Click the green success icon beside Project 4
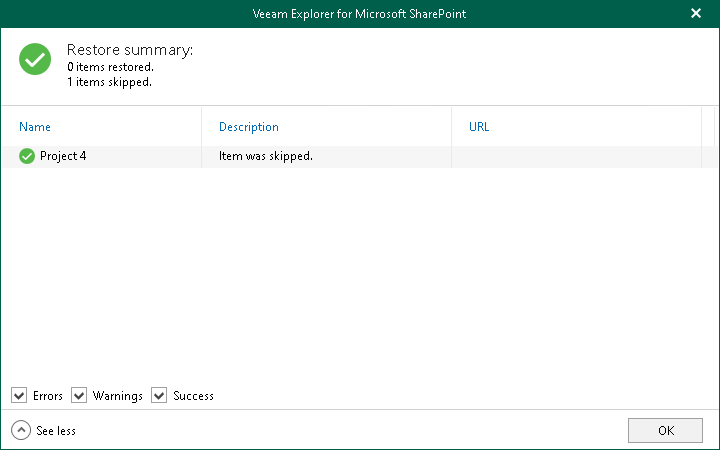The width and height of the screenshot is (720, 450). click(x=26, y=156)
